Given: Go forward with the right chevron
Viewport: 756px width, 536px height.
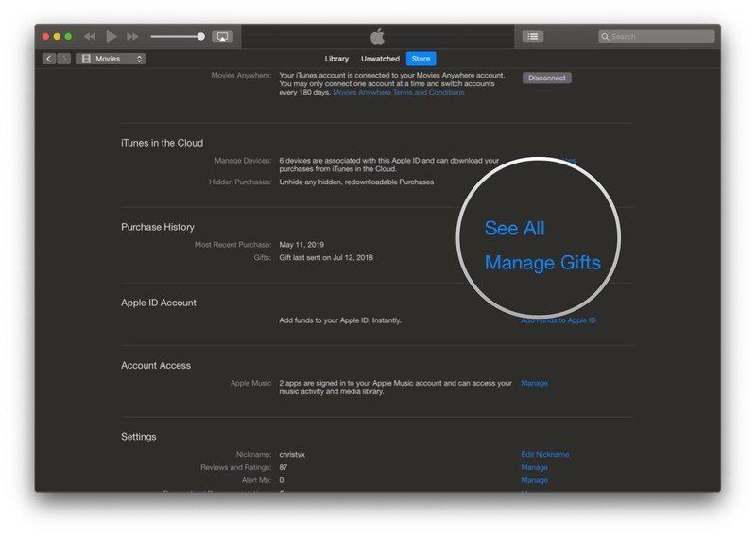Looking at the screenshot, I should coord(63,59).
